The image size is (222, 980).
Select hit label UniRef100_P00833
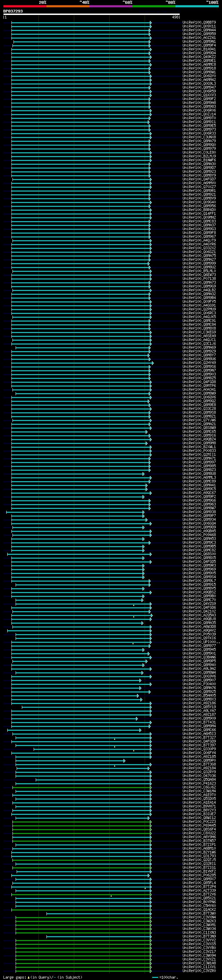pyautogui.click(x=199, y=451)
